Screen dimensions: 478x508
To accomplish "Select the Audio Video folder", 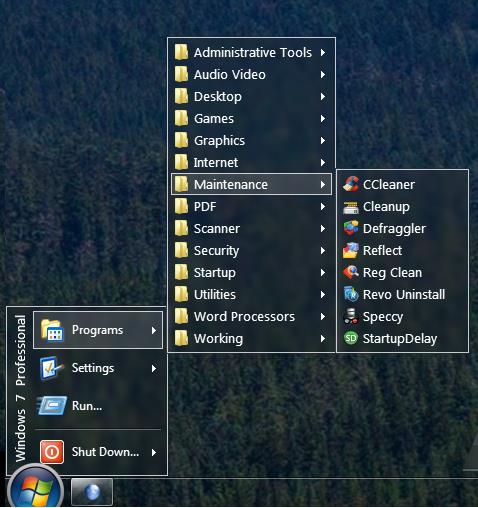I will click(x=251, y=75).
